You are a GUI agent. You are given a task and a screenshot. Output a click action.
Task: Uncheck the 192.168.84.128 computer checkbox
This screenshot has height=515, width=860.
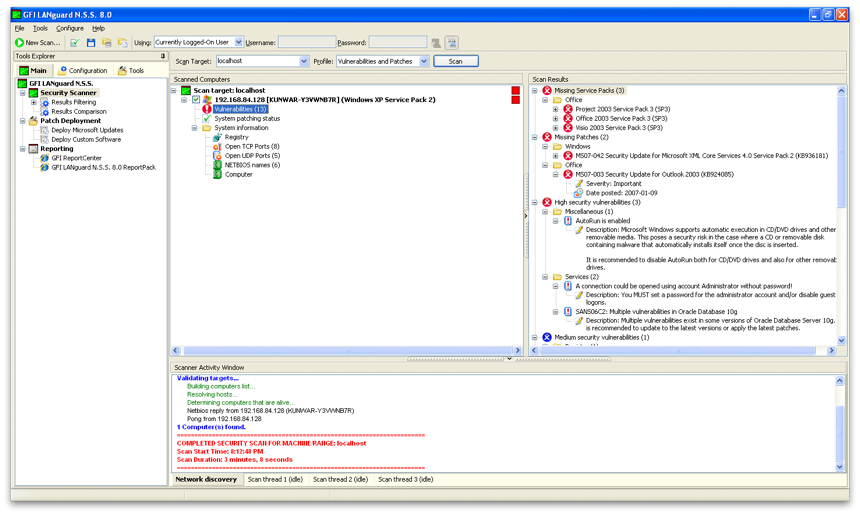click(196, 100)
